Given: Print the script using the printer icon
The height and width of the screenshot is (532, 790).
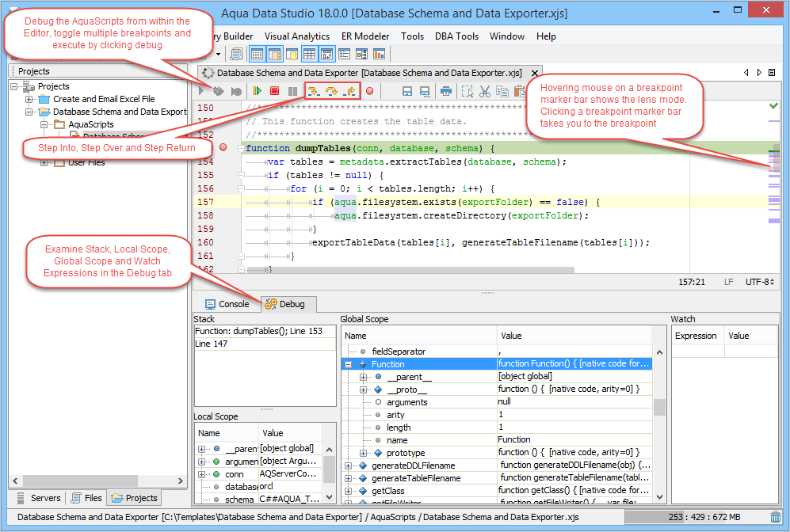Looking at the screenshot, I should click(446, 91).
